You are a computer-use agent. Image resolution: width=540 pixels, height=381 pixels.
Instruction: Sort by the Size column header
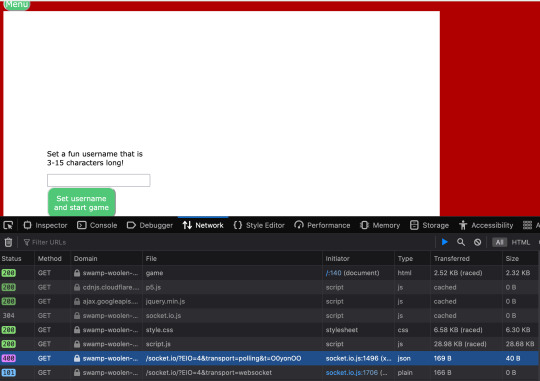[x=520, y=259]
